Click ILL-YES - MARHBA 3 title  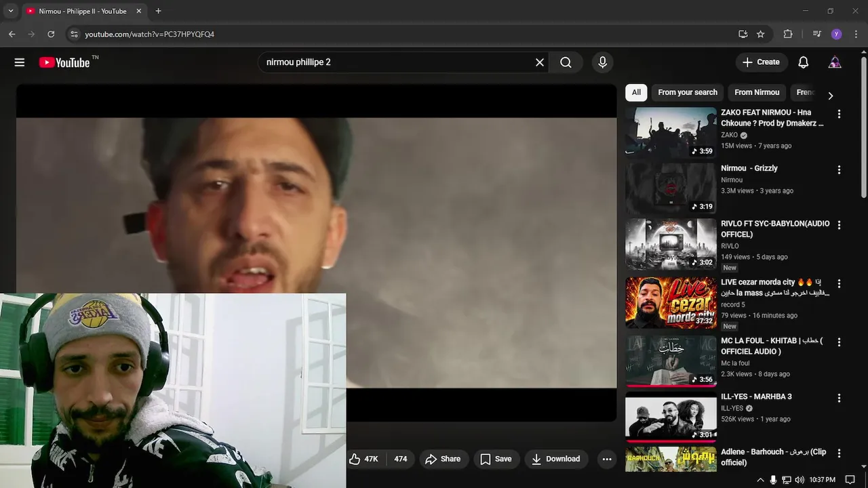click(x=756, y=396)
